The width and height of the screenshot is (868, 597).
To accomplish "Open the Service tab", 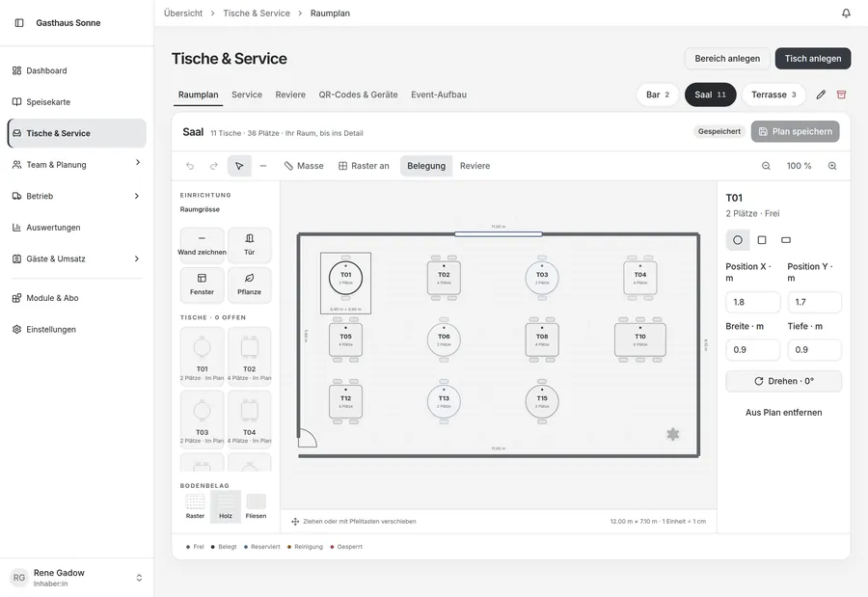I will pos(247,95).
